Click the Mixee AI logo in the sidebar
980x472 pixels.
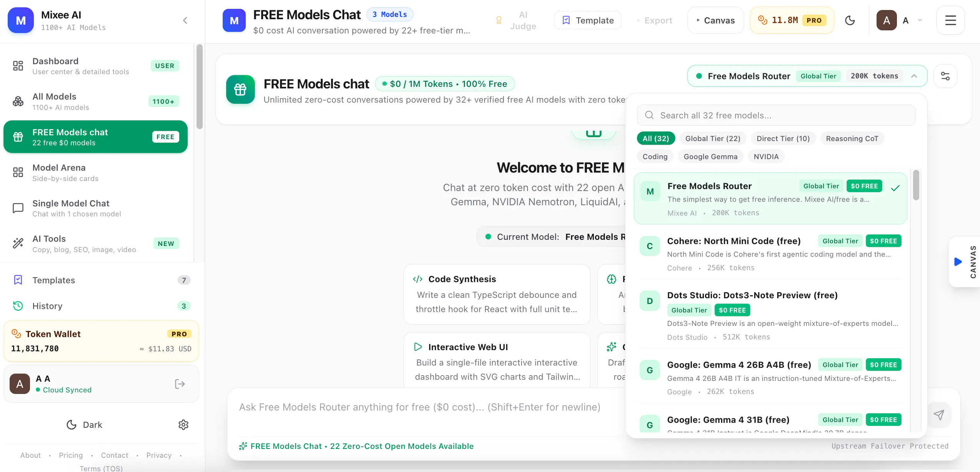(x=21, y=20)
